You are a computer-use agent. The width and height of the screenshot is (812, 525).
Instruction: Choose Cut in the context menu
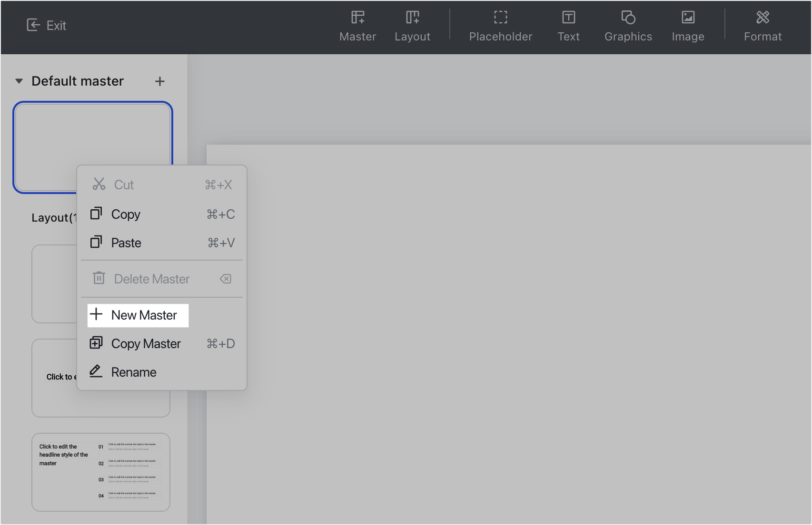[x=162, y=185]
